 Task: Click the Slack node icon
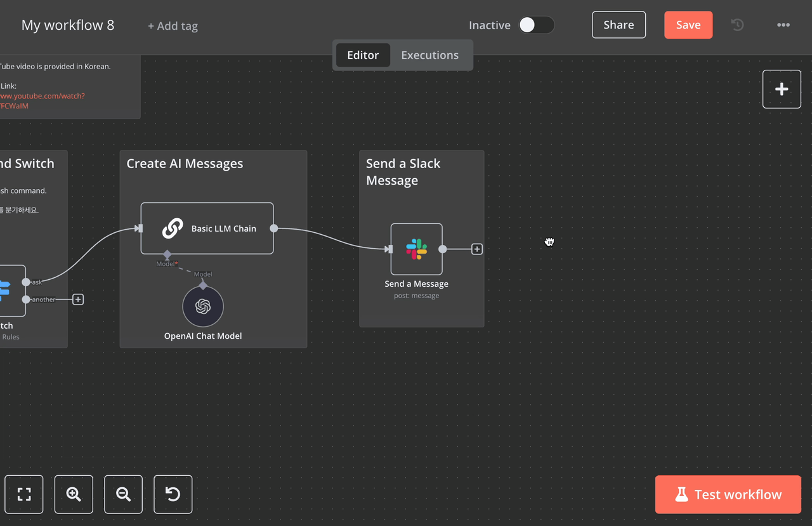tap(416, 249)
